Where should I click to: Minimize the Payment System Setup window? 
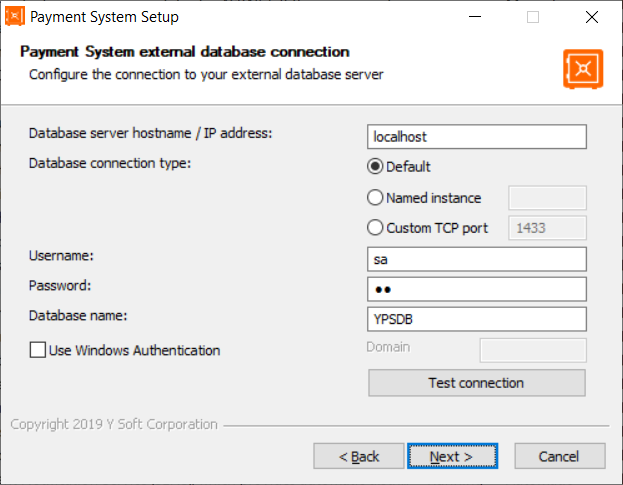[475, 17]
